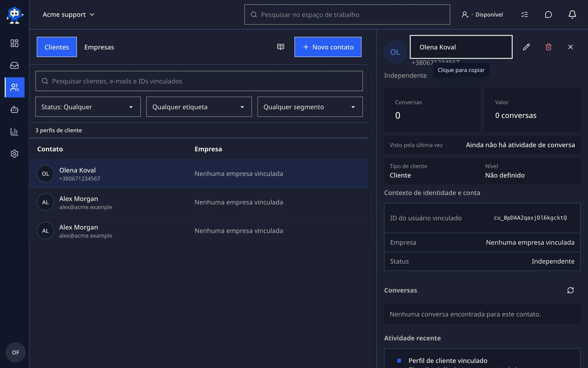Focus the Pesquisar no espaço de trabalho field
Screen dimensions: 588x368
[x=347, y=15]
